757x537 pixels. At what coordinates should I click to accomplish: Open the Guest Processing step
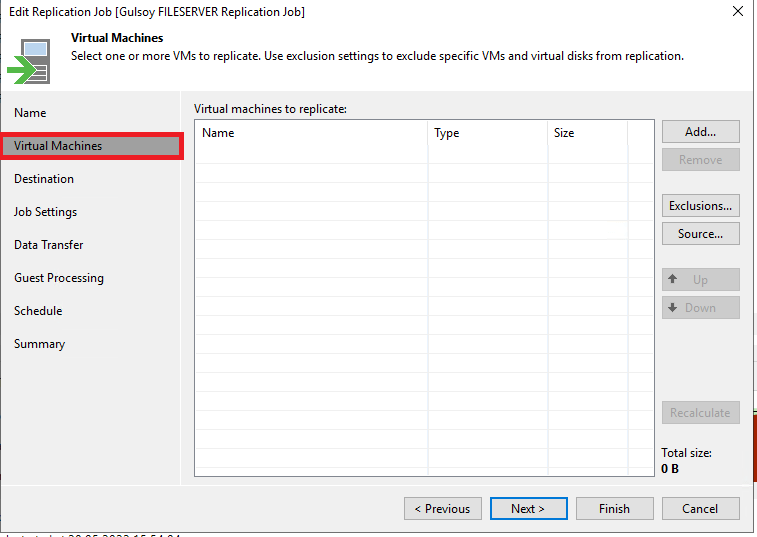tap(59, 278)
